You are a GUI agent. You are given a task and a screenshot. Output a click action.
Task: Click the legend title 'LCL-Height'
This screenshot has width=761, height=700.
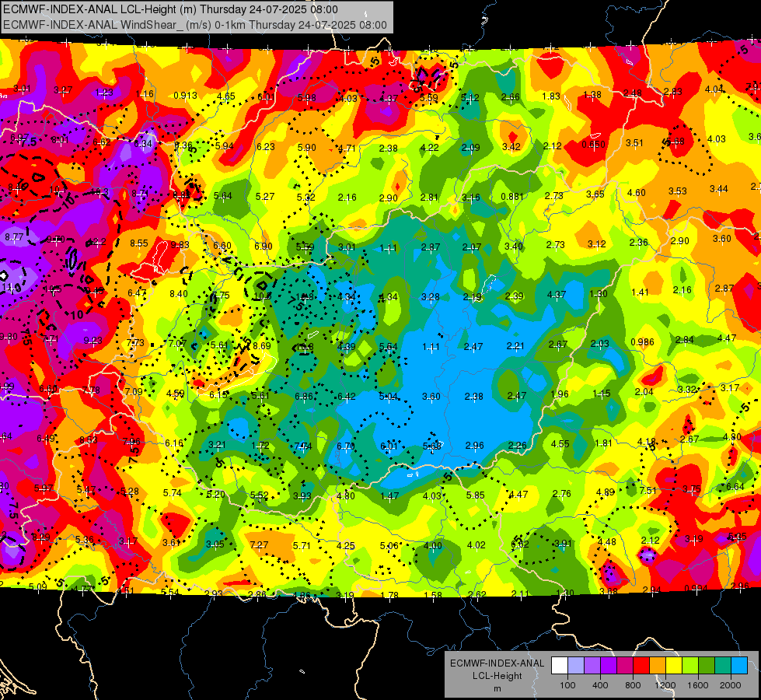tap(497, 676)
